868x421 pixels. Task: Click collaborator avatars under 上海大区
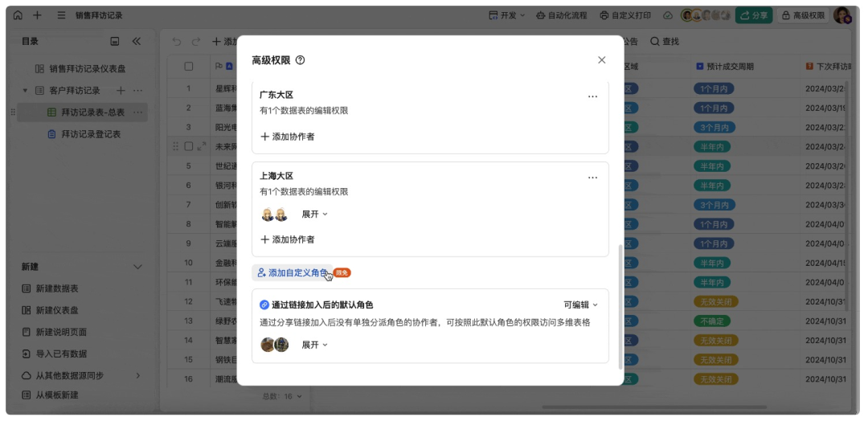point(275,215)
